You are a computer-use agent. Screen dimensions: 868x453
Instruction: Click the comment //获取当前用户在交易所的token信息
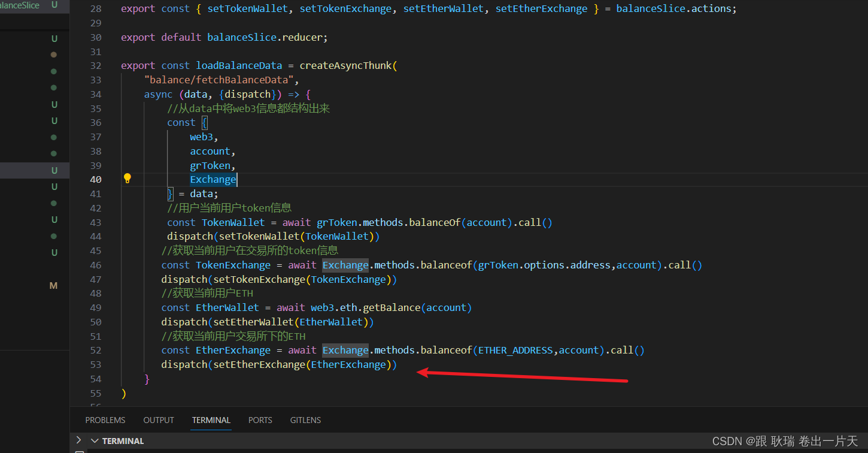click(250, 250)
